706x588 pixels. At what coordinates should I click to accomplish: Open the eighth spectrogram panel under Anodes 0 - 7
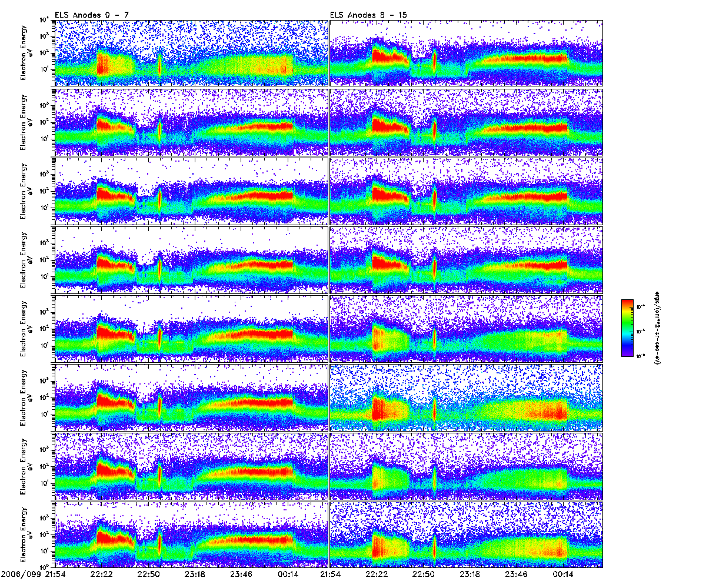191,534
